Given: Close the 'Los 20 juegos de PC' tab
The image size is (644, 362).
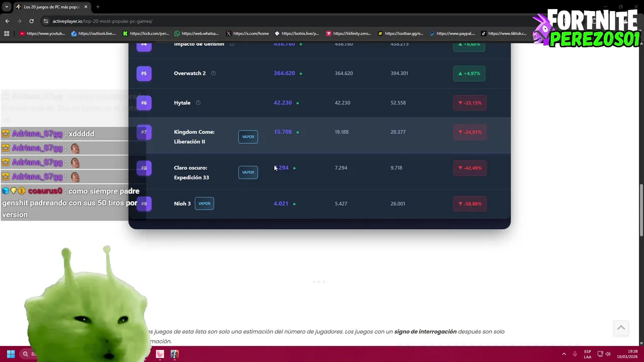Looking at the screenshot, I should (85, 7).
